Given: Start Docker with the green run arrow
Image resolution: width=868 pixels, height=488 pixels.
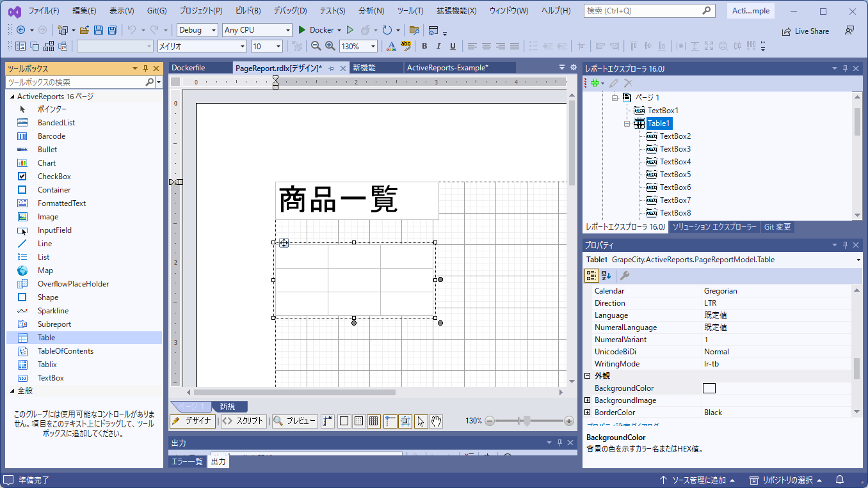Looking at the screenshot, I should pos(303,30).
